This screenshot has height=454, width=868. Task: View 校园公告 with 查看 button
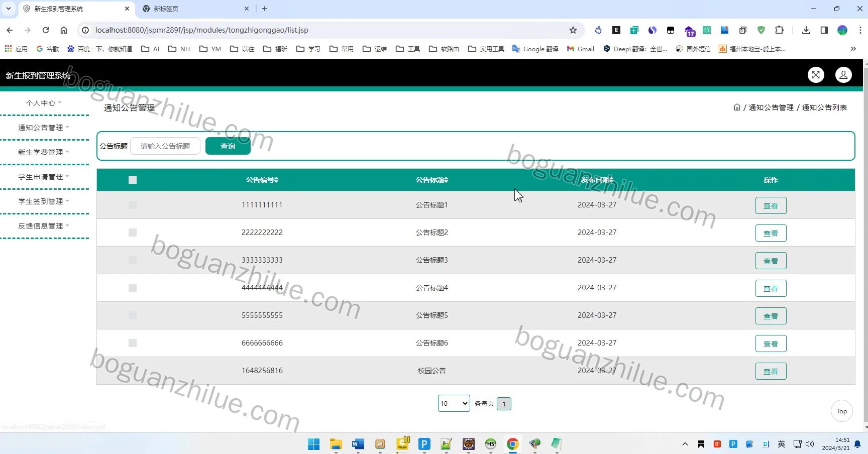coord(771,371)
